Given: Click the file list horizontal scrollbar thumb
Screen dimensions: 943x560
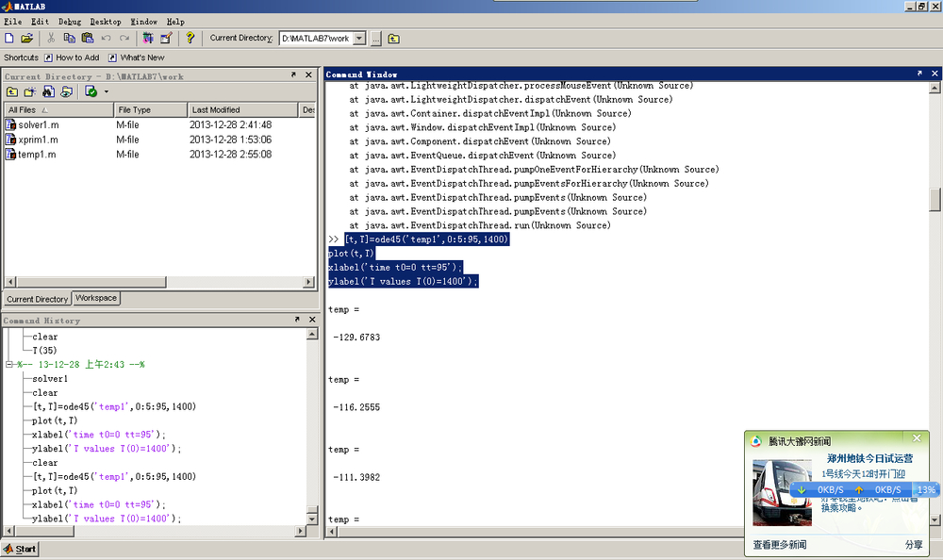Looking at the screenshot, I should [x=91, y=282].
